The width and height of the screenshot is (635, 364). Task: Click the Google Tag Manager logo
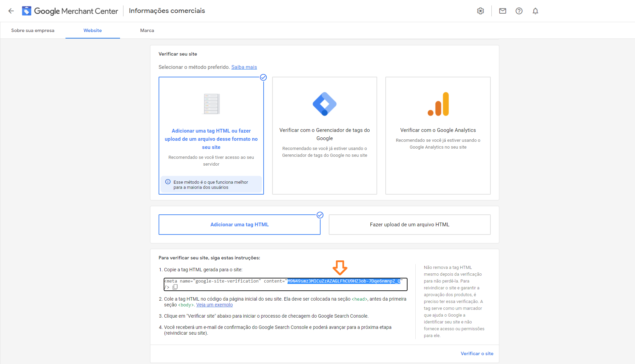click(325, 104)
